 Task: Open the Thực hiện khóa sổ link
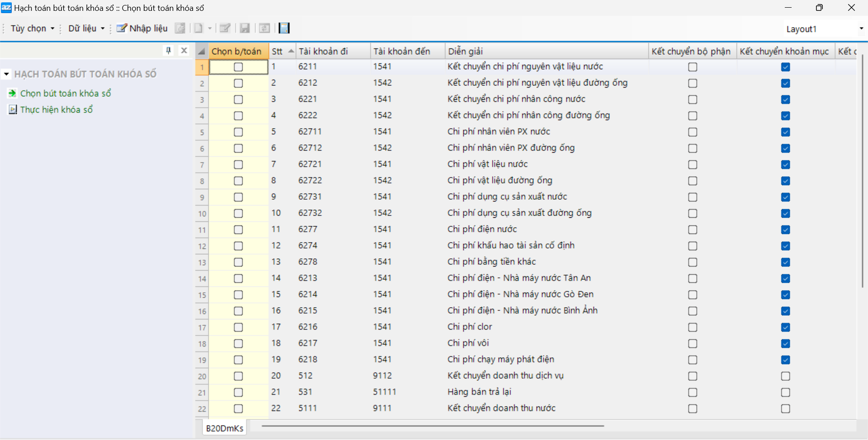point(56,110)
